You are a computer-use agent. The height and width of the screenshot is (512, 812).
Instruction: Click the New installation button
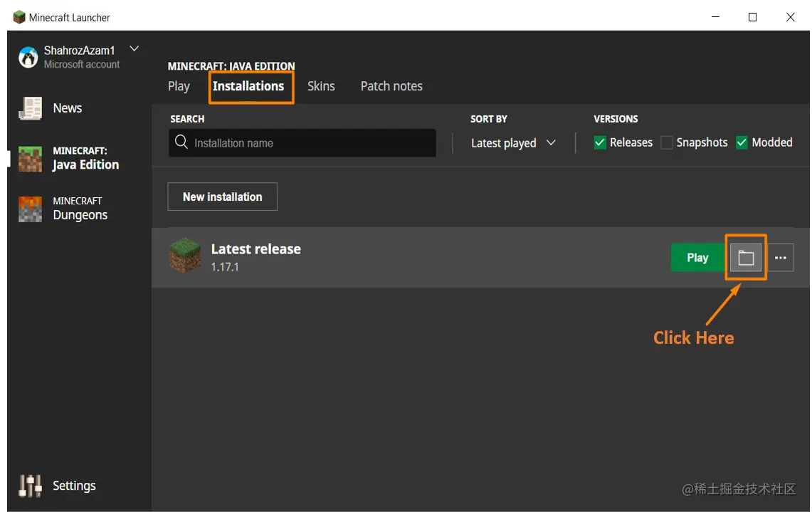(x=222, y=197)
